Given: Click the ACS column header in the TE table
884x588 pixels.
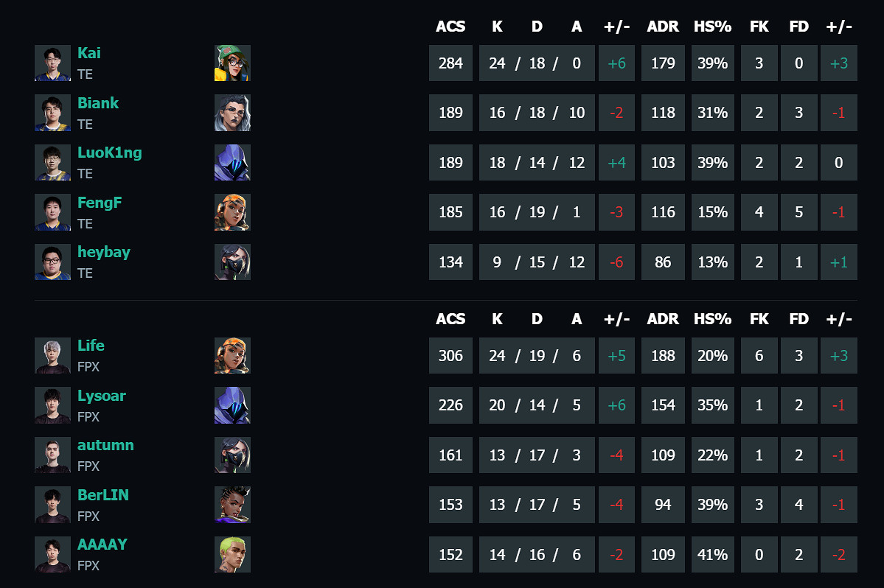Looking at the screenshot, I should (450, 27).
